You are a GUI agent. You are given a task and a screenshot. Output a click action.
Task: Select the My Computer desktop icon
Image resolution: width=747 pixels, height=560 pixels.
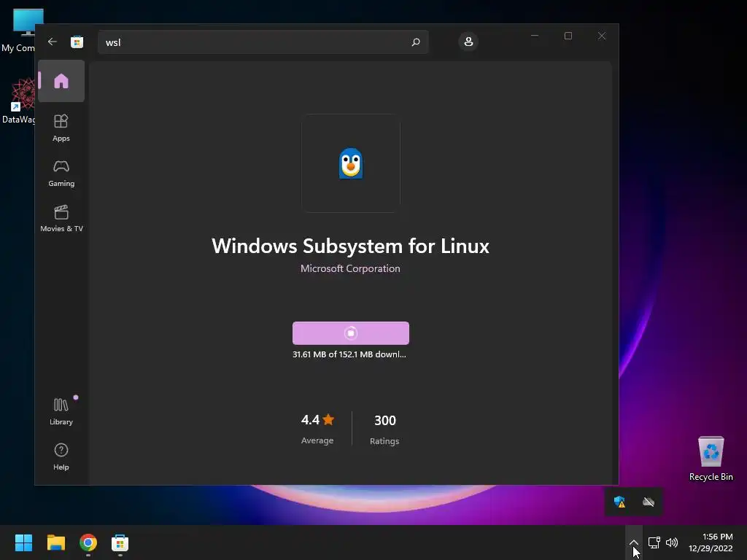[x=19, y=30]
